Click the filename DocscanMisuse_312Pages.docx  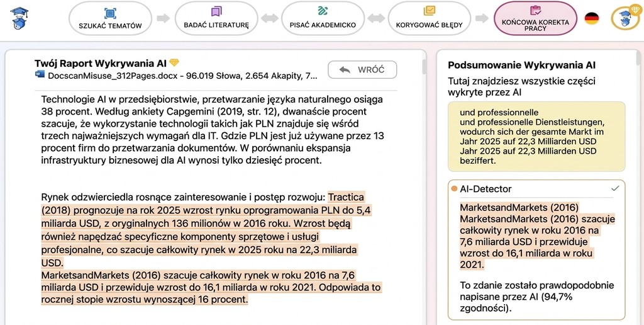pyautogui.click(x=113, y=76)
